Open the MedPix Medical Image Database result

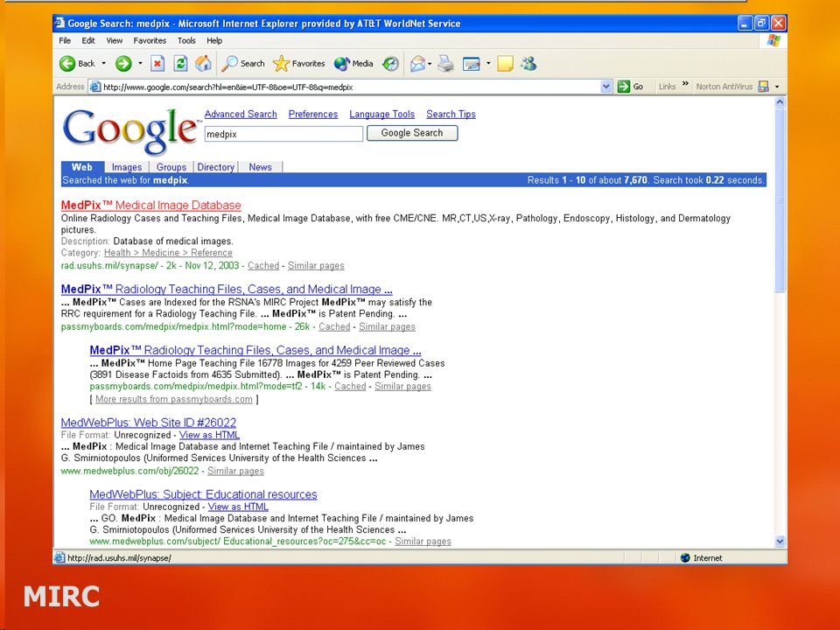(151, 205)
